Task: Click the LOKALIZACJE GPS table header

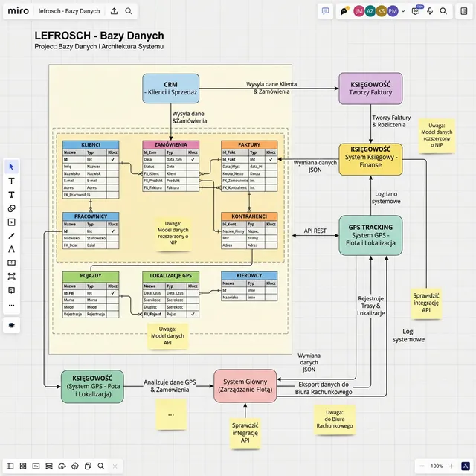Action: click(x=170, y=276)
